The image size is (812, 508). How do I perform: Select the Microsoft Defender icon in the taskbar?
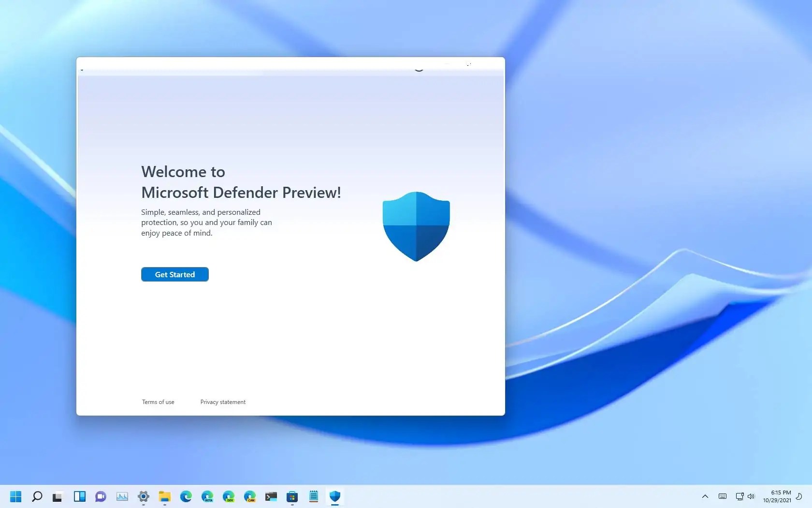coord(335,496)
